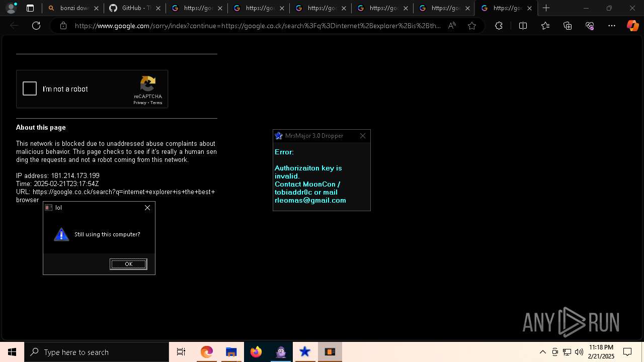
Task: Open the Edge profile icon
Action: coord(11,8)
